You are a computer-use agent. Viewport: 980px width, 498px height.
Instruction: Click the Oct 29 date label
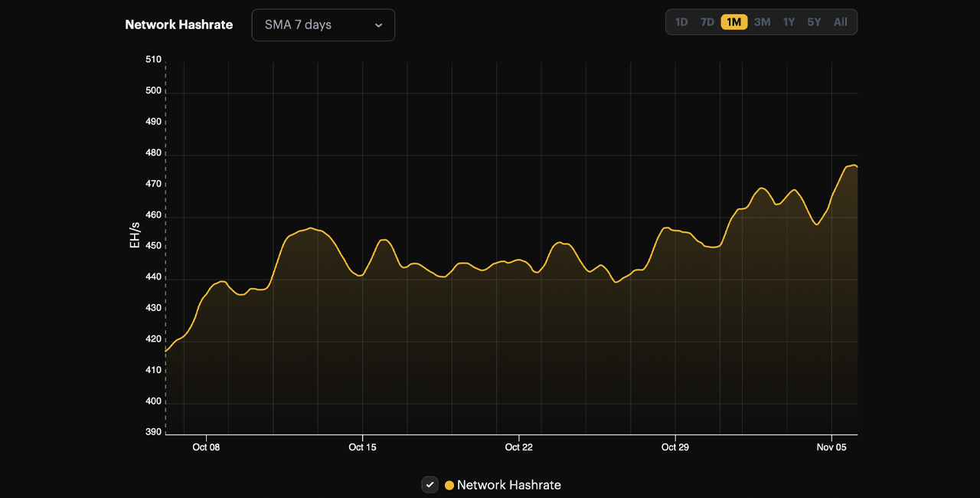click(675, 447)
